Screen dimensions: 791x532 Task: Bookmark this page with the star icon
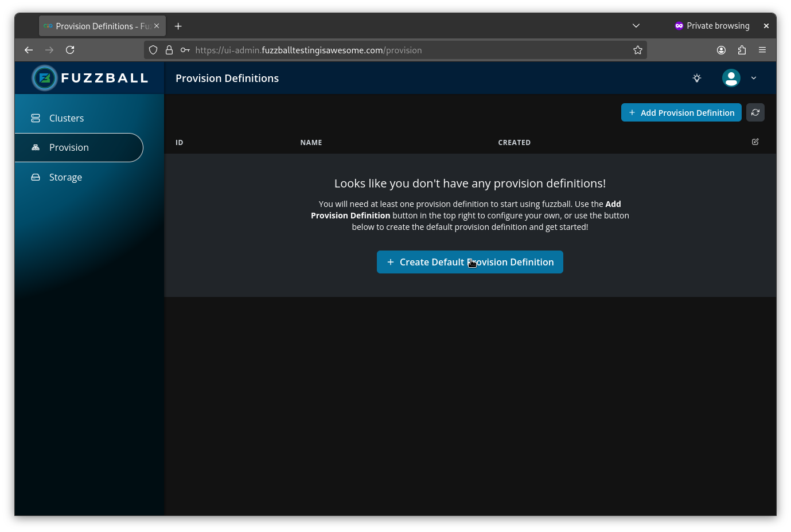[x=638, y=50]
